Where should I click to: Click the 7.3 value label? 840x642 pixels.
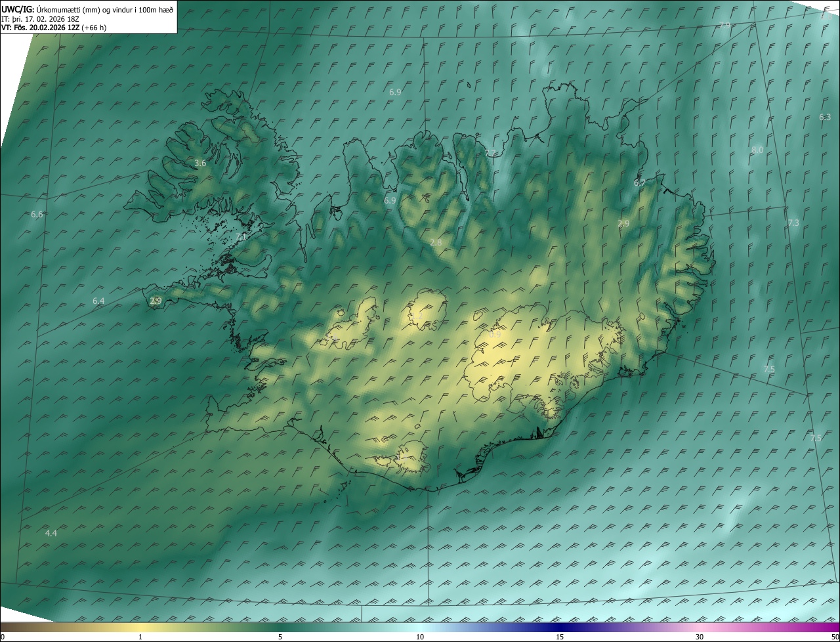(793, 223)
